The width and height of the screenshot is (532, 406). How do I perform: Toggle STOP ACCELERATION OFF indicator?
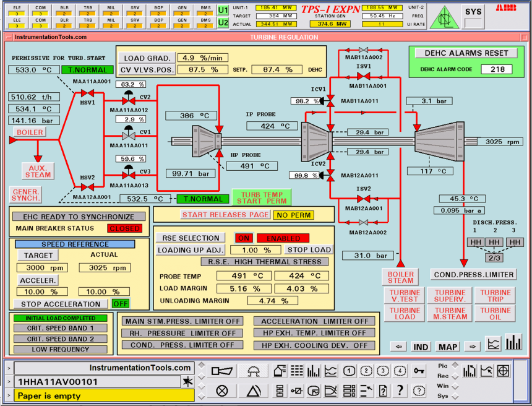click(121, 303)
